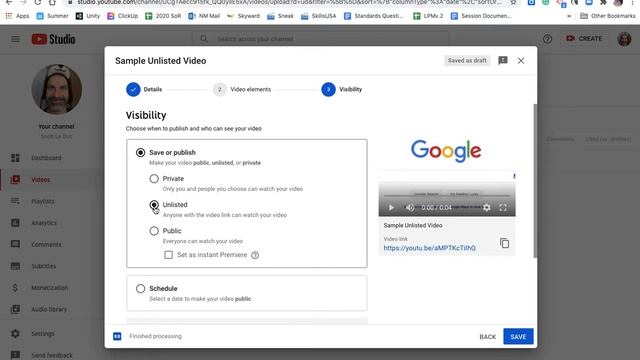This screenshot has height=360, width=640.
Task: Open the Summer bookmark
Action: coord(52,16)
